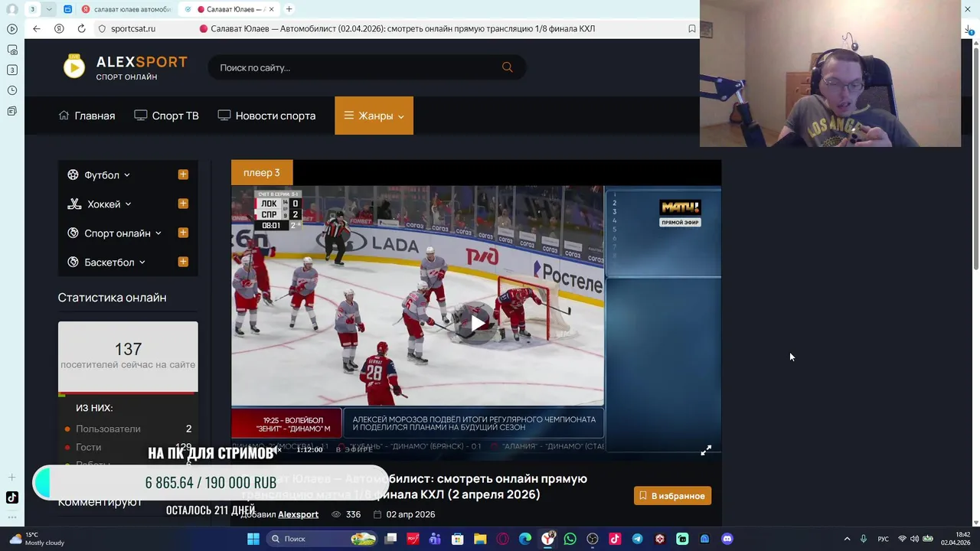Open the tab group counter '3'
Viewport: 980px width, 551px height.
(x=32, y=9)
